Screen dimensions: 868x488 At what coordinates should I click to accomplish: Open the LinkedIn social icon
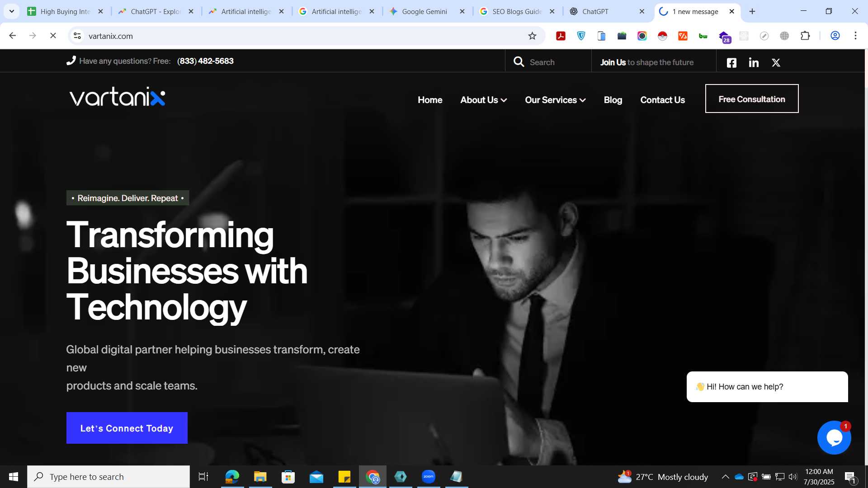pyautogui.click(x=754, y=62)
